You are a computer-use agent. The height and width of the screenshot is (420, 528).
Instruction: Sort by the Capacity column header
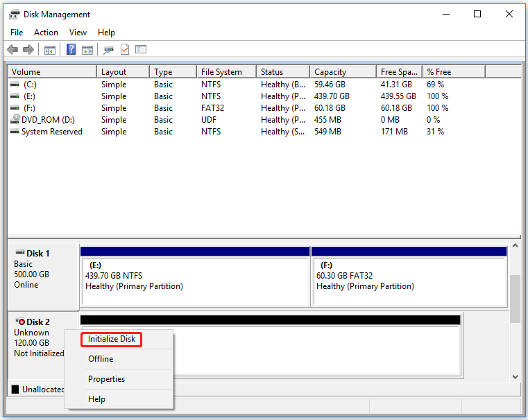coord(343,72)
